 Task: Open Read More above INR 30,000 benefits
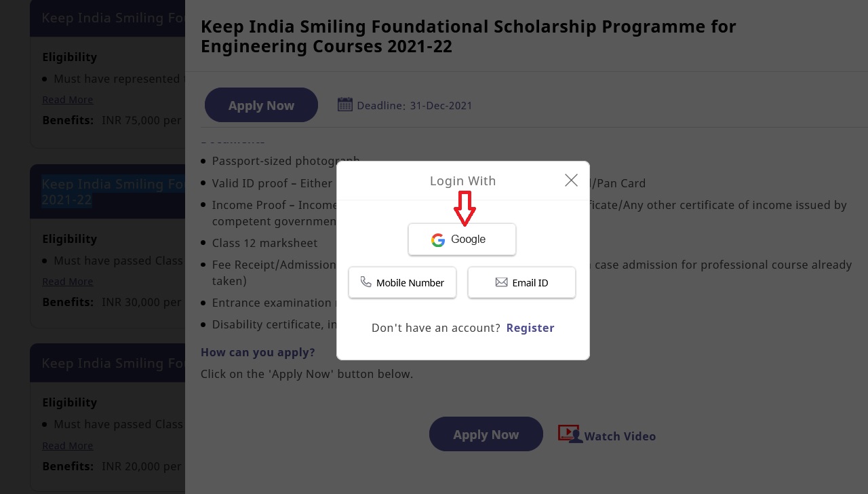[x=68, y=282]
